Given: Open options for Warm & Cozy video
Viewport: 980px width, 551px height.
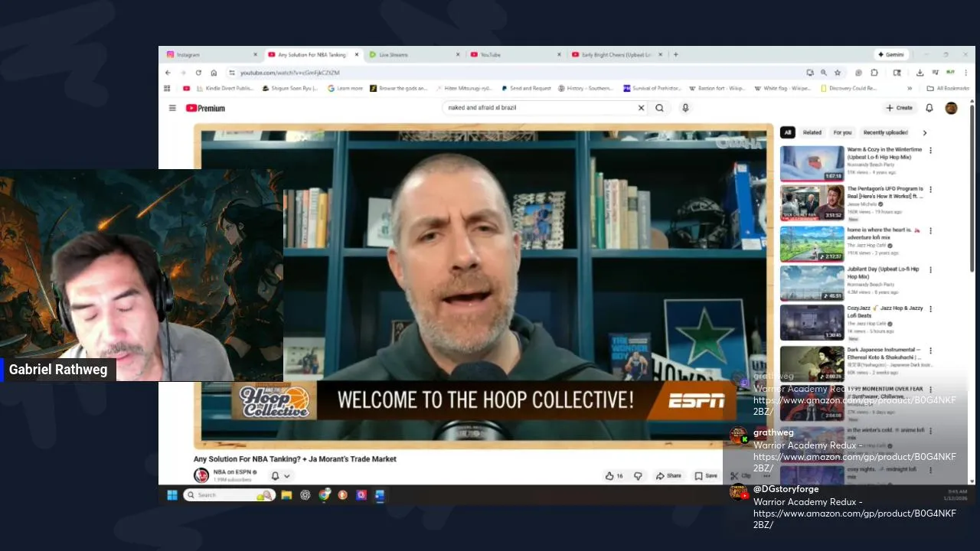Looking at the screenshot, I should pyautogui.click(x=931, y=151).
